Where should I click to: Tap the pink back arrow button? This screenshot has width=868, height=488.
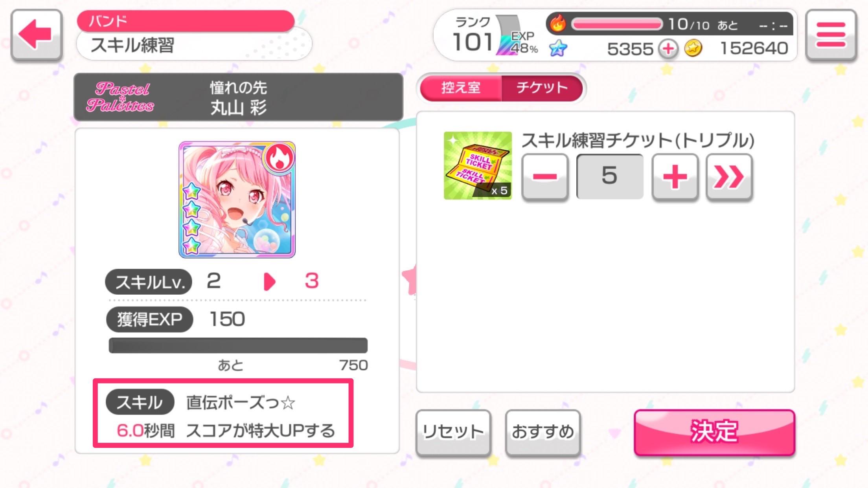click(37, 35)
